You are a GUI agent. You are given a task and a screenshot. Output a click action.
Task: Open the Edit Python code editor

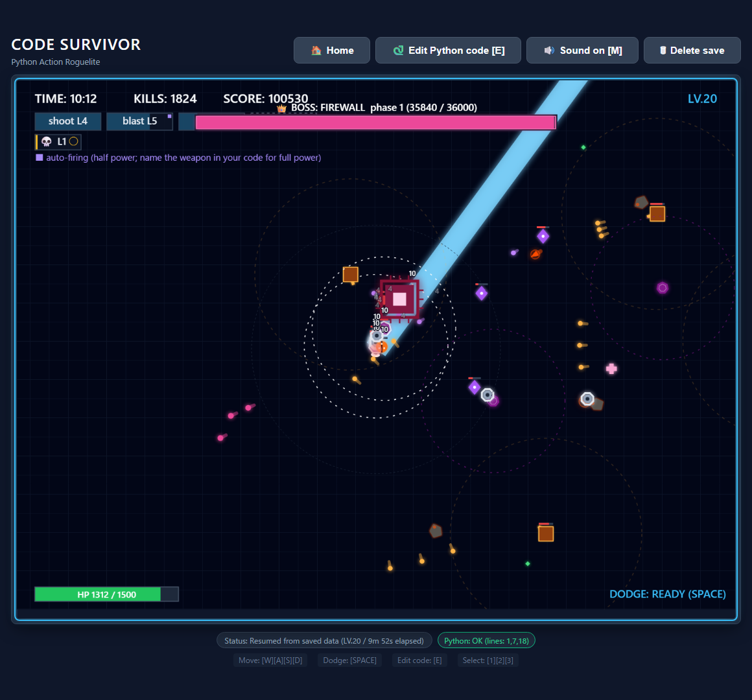pyautogui.click(x=448, y=51)
